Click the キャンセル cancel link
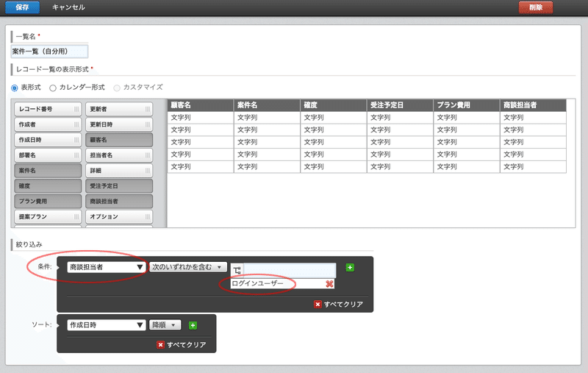588x373 pixels. [x=68, y=7]
